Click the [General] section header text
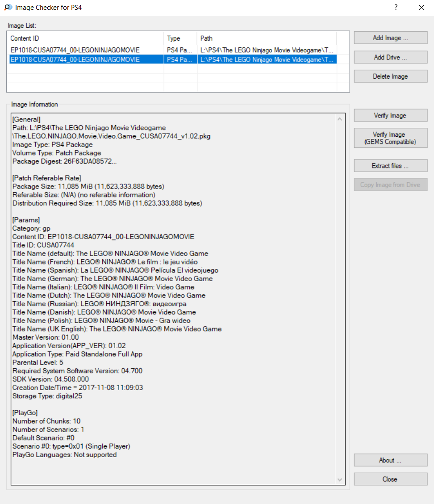 (26, 120)
